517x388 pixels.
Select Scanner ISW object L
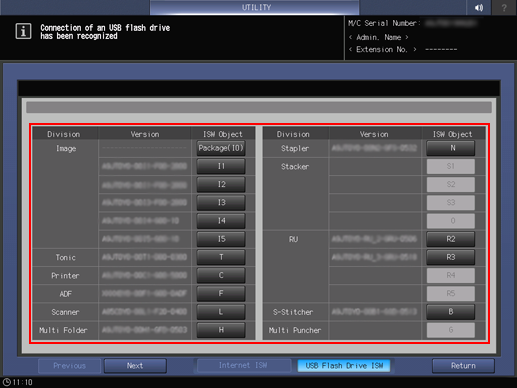coord(221,312)
